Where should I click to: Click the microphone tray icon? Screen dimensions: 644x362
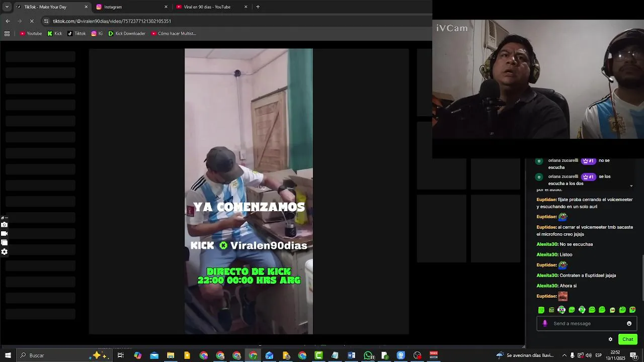573,355
